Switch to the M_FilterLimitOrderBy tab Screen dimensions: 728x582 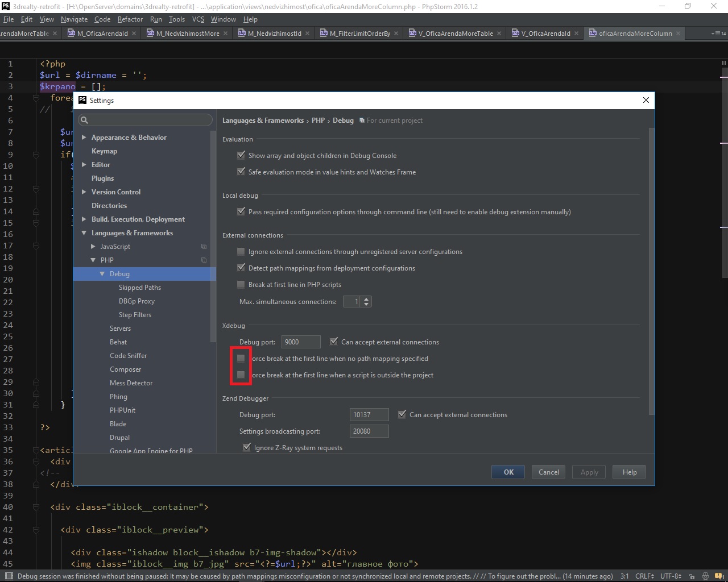[x=359, y=34]
